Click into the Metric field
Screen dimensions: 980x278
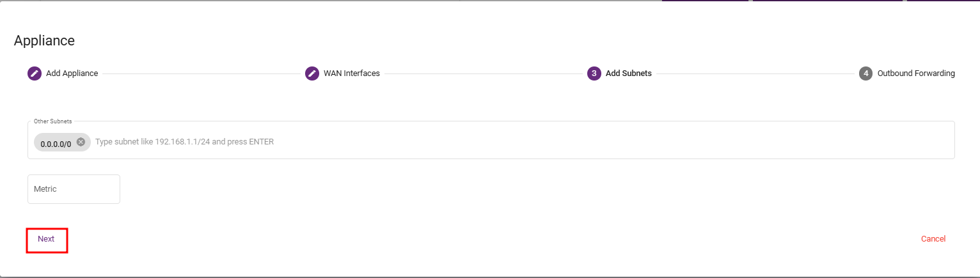coord(74,189)
